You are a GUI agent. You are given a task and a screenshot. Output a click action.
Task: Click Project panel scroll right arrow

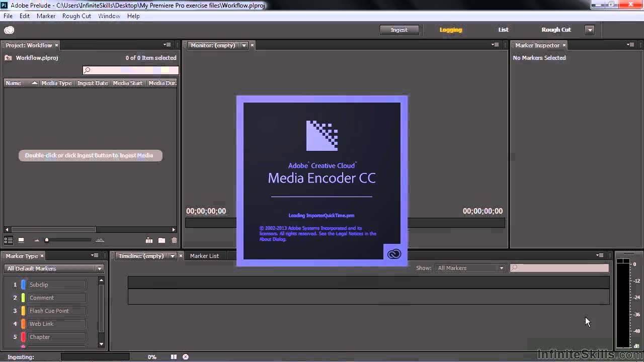pyautogui.click(x=174, y=229)
